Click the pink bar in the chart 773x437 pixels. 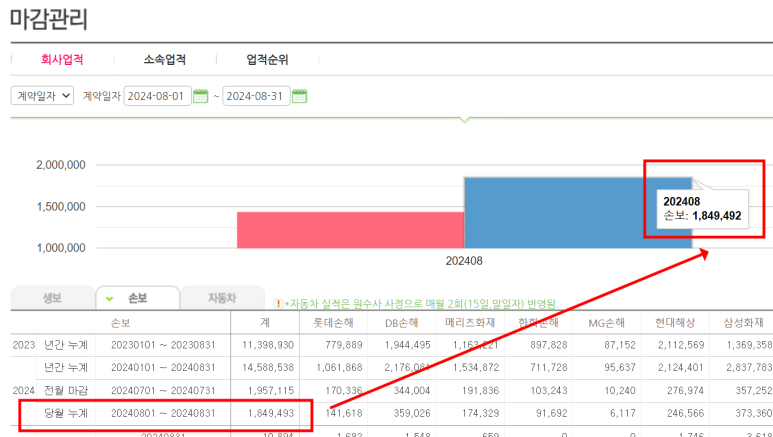pyautogui.click(x=351, y=230)
